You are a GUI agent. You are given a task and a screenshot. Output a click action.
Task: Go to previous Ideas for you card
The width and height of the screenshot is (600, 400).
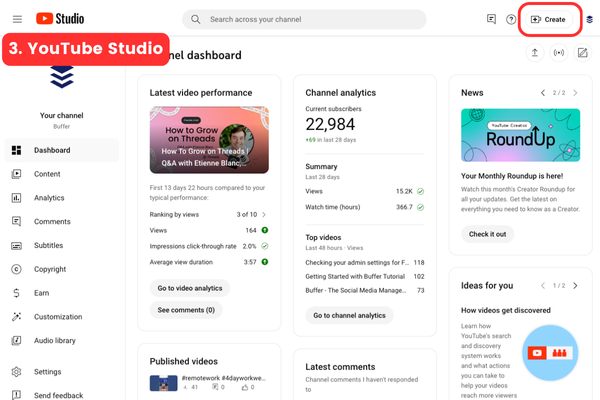543,286
